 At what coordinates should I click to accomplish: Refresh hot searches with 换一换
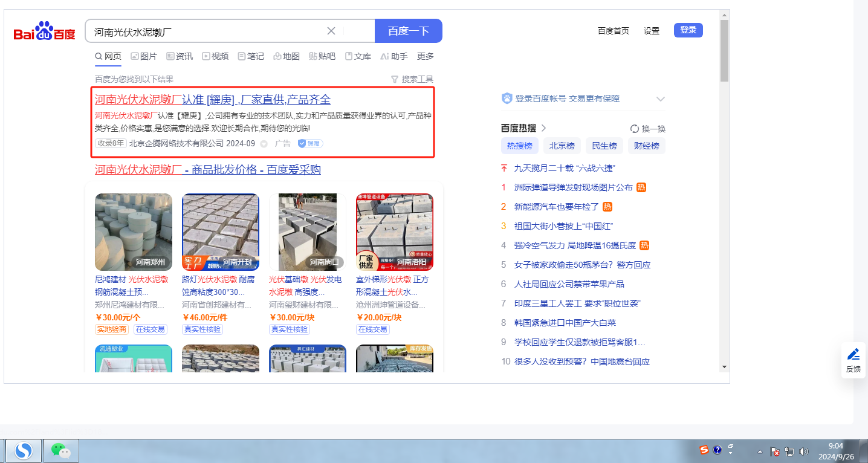coord(647,129)
